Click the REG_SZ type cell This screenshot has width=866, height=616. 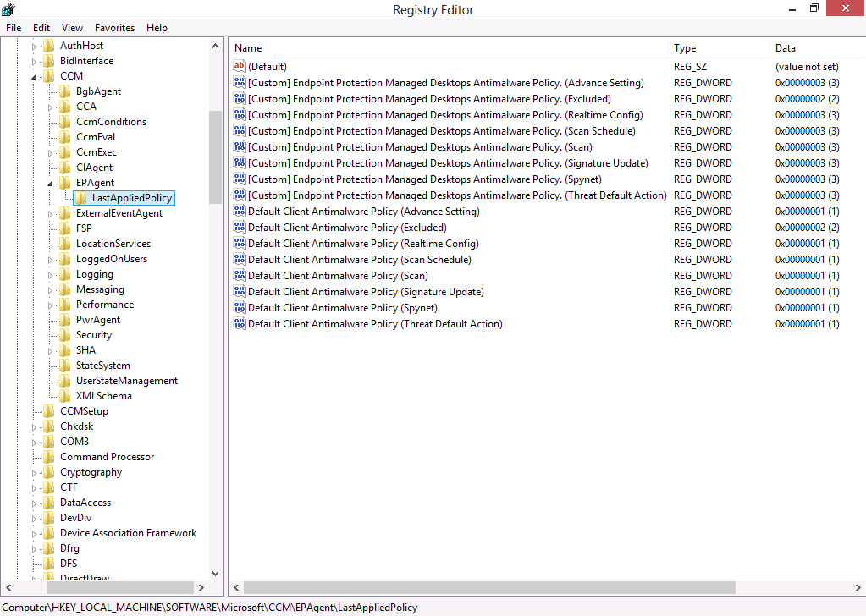tap(691, 66)
